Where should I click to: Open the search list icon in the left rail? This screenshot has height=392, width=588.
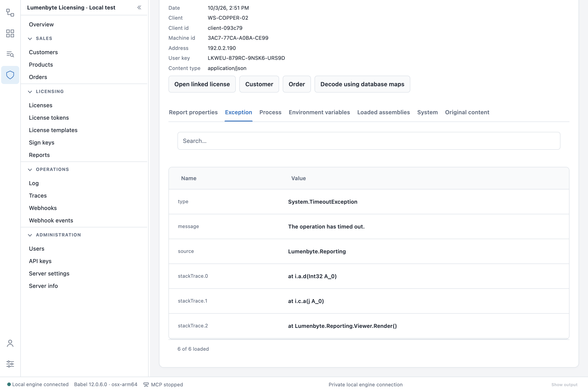tap(10, 54)
